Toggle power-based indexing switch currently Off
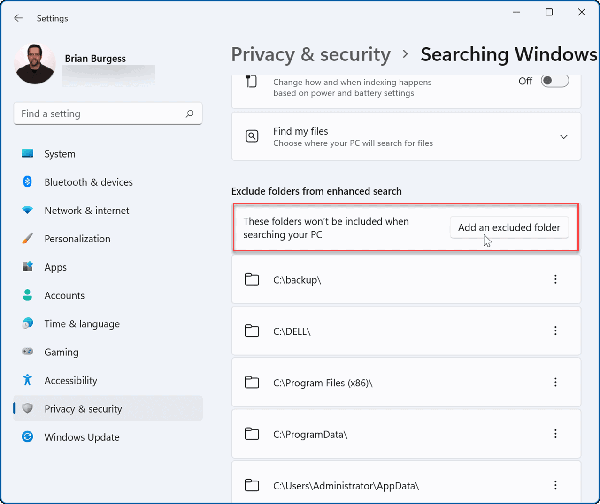 point(554,80)
